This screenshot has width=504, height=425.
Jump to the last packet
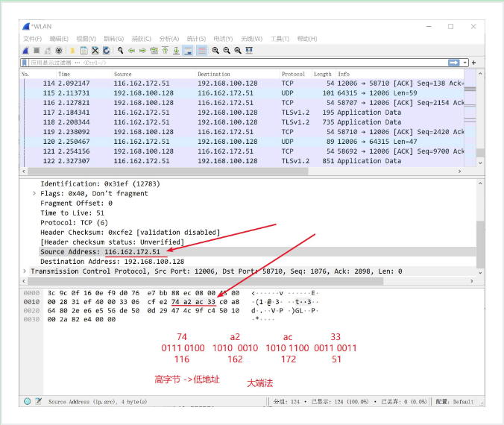coord(176,51)
